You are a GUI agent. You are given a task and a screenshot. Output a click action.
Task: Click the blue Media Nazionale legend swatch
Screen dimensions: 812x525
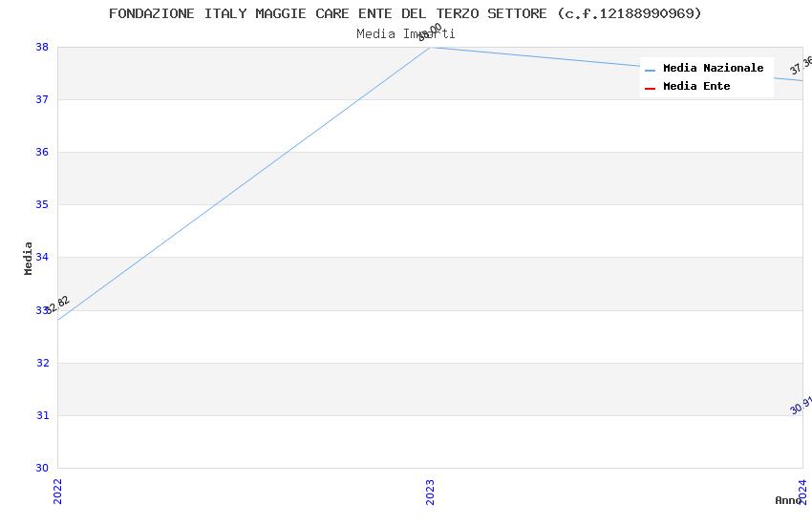650,70
